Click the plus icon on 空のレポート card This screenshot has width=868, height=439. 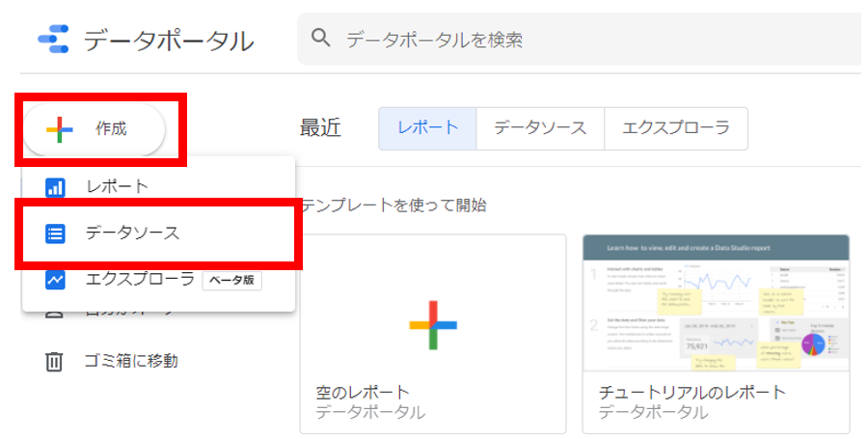pos(433,325)
